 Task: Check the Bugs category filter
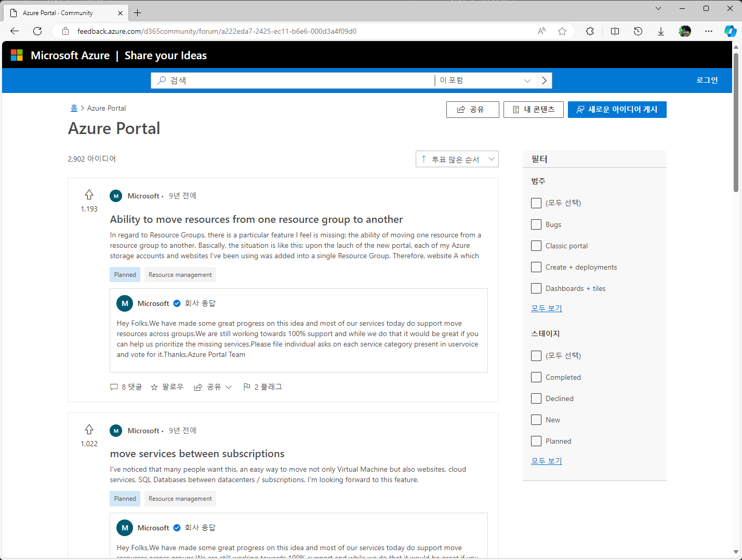pos(536,224)
